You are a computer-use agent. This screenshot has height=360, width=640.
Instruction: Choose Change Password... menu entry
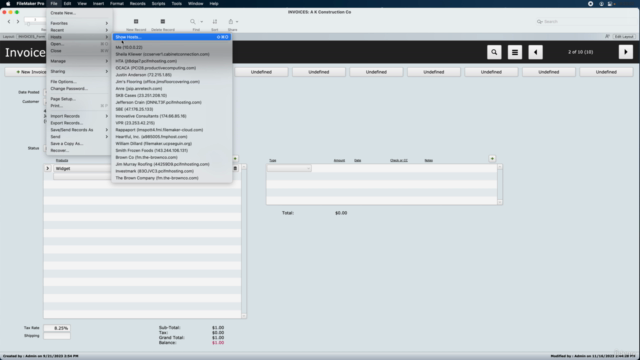click(79, 89)
